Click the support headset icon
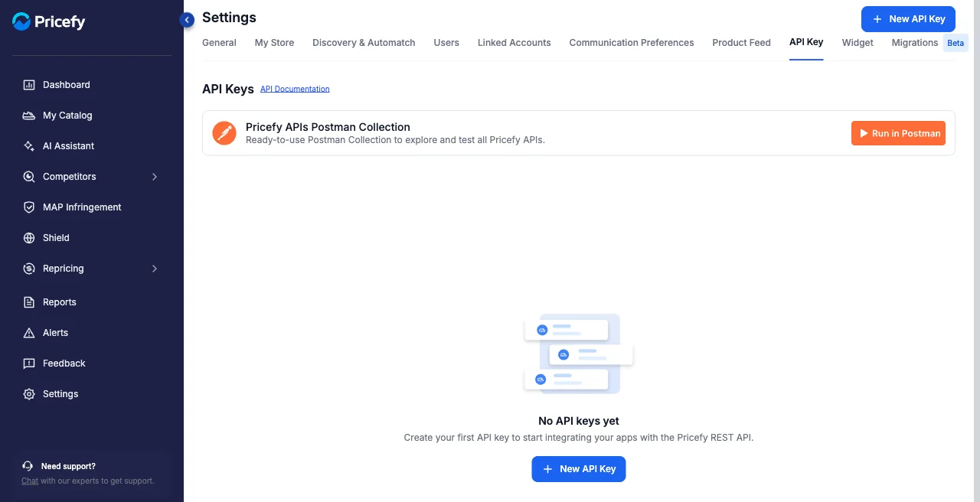The height and width of the screenshot is (502, 980). 28,465
